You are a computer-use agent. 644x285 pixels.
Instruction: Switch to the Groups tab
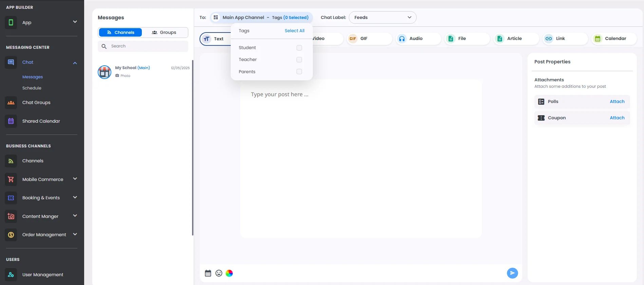point(164,33)
